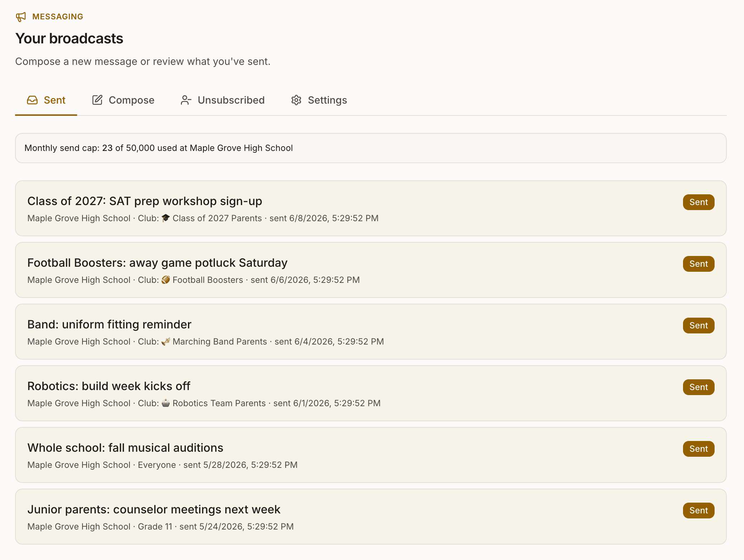Click Sent badge on fall musical auditions
This screenshot has width=744, height=560.
coord(698,449)
